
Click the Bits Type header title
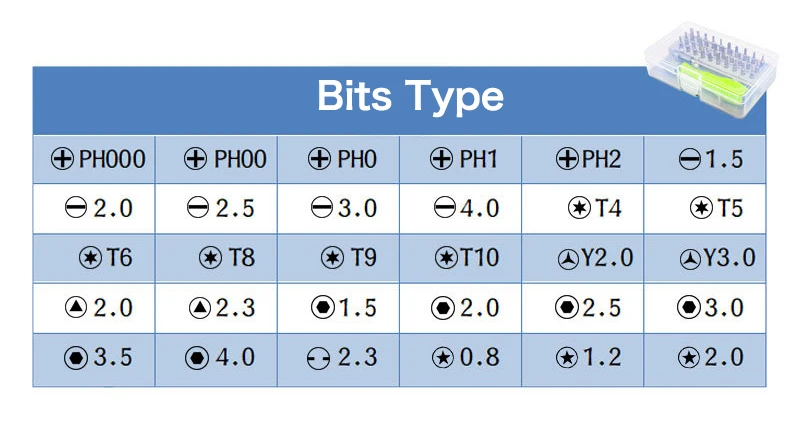click(410, 96)
